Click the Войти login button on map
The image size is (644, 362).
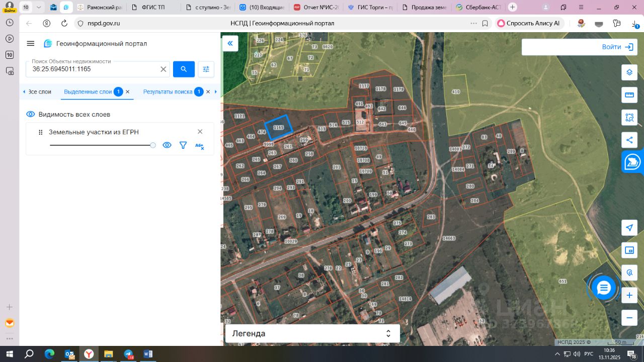point(618,47)
